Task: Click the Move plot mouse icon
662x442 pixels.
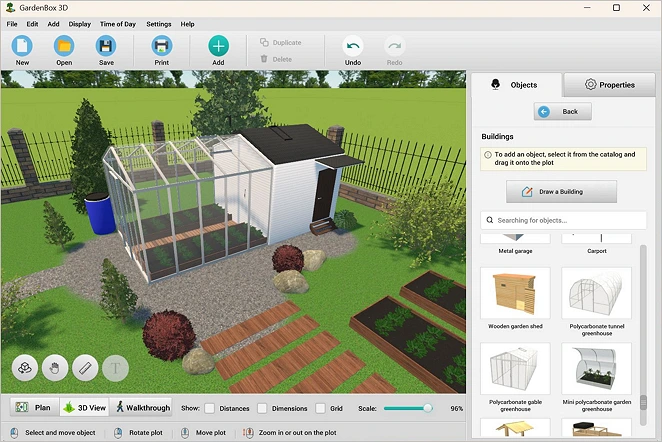Action: point(184,433)
